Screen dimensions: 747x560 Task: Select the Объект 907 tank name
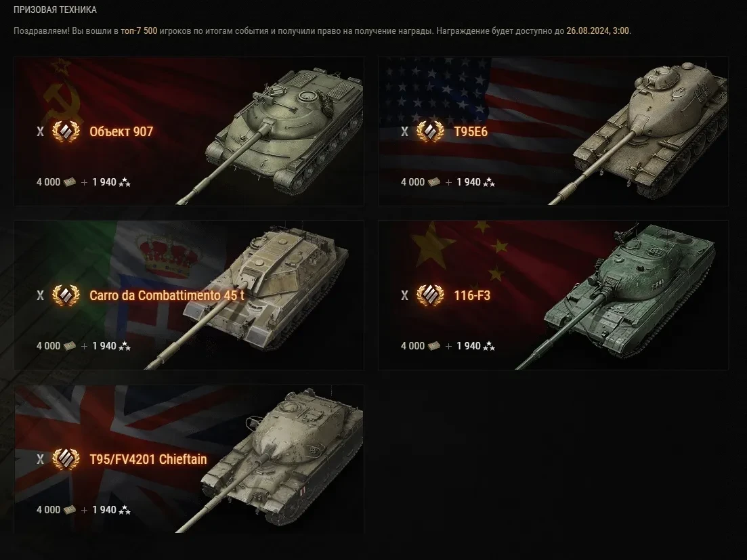point(121,131)
